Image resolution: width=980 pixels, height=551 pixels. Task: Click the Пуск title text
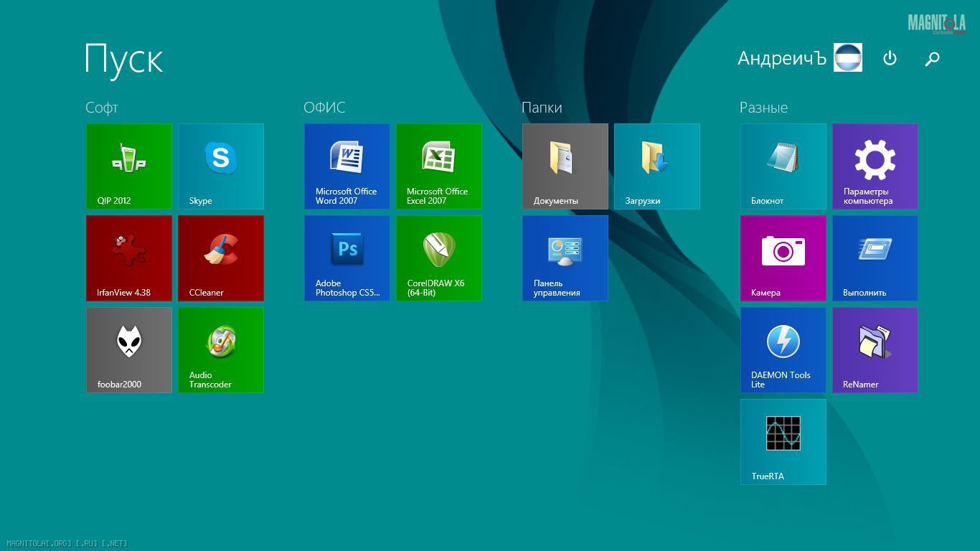tap(124, 59)
